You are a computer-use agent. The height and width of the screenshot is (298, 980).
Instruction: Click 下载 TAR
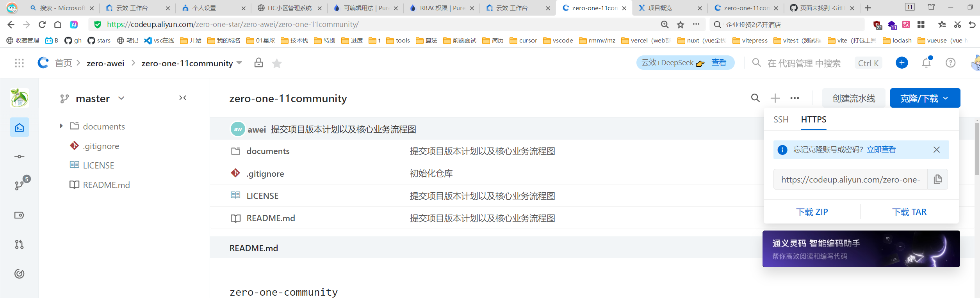(909, 212)
